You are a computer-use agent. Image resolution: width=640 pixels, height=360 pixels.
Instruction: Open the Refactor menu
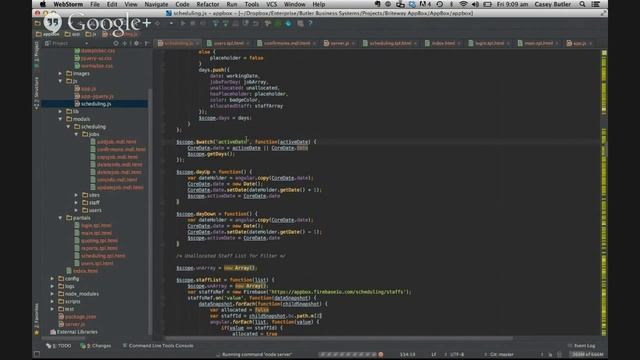(208, 4)
